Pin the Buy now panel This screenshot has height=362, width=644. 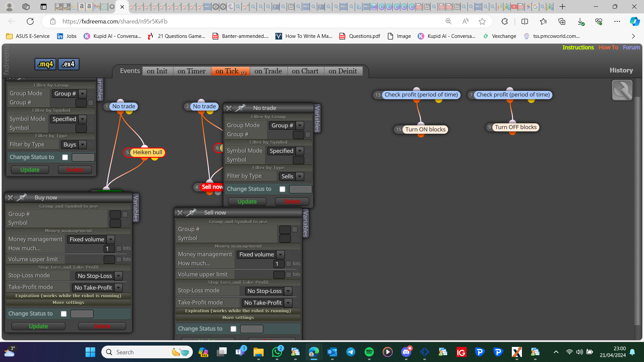point(21,197)
